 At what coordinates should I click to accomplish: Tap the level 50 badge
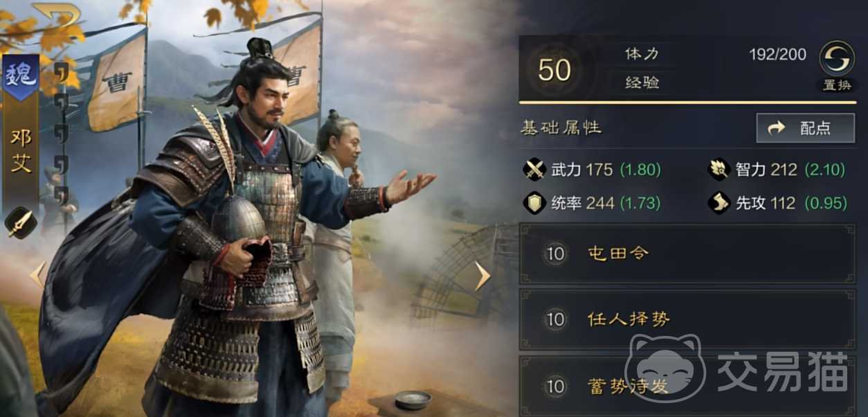(554, 70)
